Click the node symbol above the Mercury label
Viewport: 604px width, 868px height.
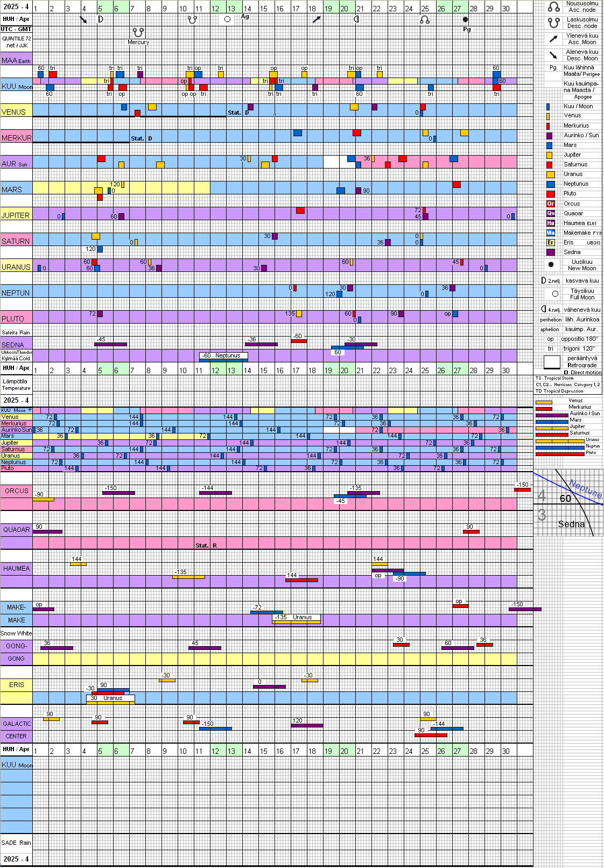click(138, 33)
